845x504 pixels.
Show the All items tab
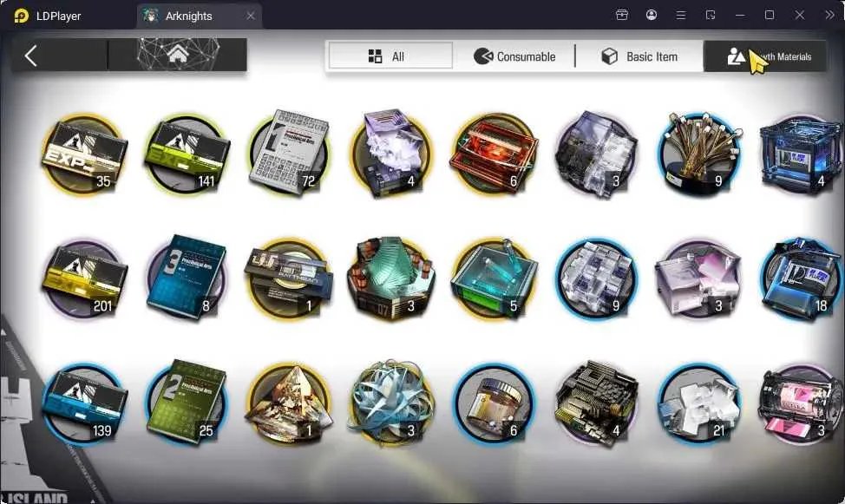[x=390, y=56]
